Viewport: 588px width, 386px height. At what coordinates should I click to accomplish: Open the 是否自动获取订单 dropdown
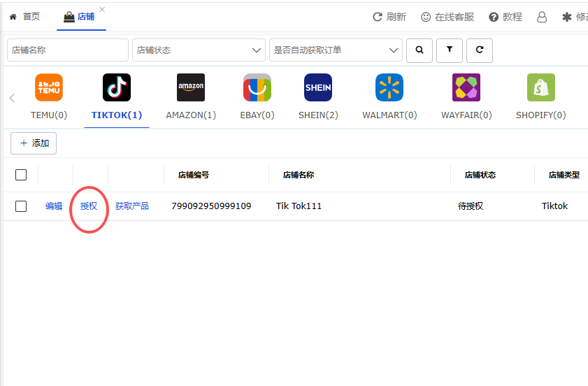coord(336,50)
